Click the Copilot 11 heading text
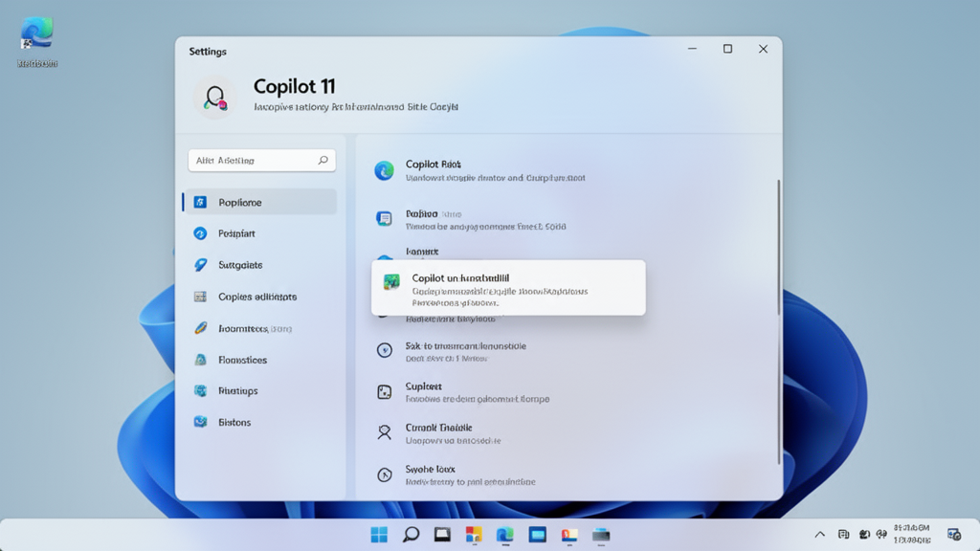Image resolution: width=980 pixels, height=551 pixels. pyautogui.click(x=294, y=86)
